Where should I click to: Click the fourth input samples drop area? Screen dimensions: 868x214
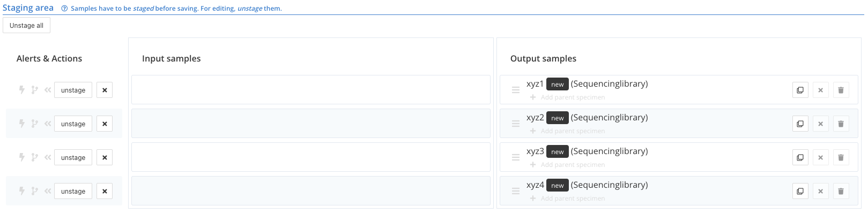point(311,191)
